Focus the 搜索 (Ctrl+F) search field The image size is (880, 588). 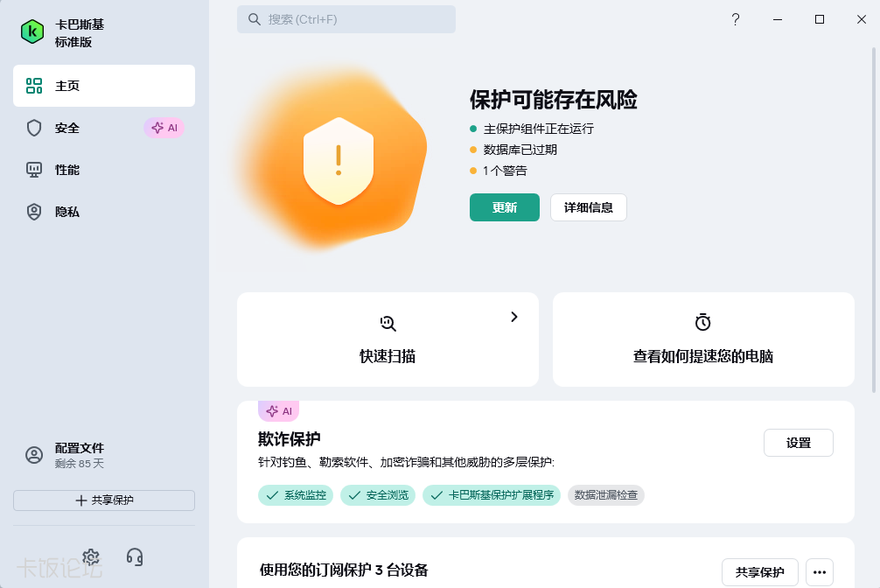346,19
